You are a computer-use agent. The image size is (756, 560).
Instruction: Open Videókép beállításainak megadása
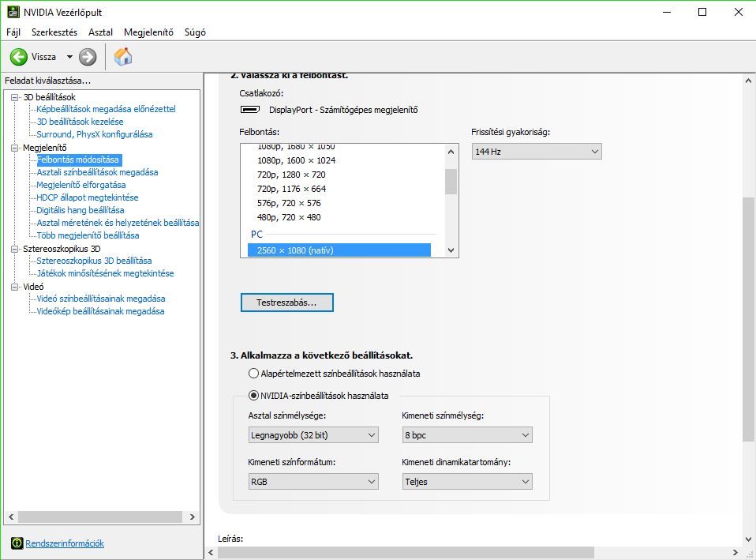point(100,311)
